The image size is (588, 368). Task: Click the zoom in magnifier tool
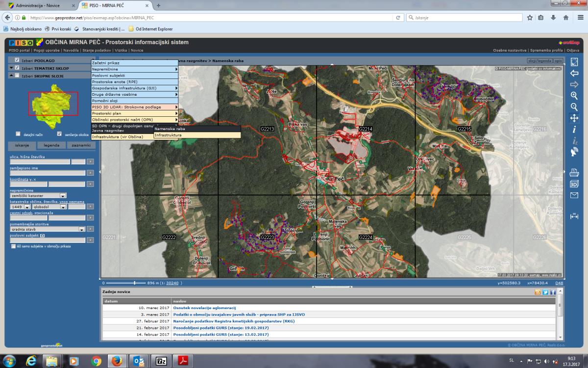pos(574,96)
